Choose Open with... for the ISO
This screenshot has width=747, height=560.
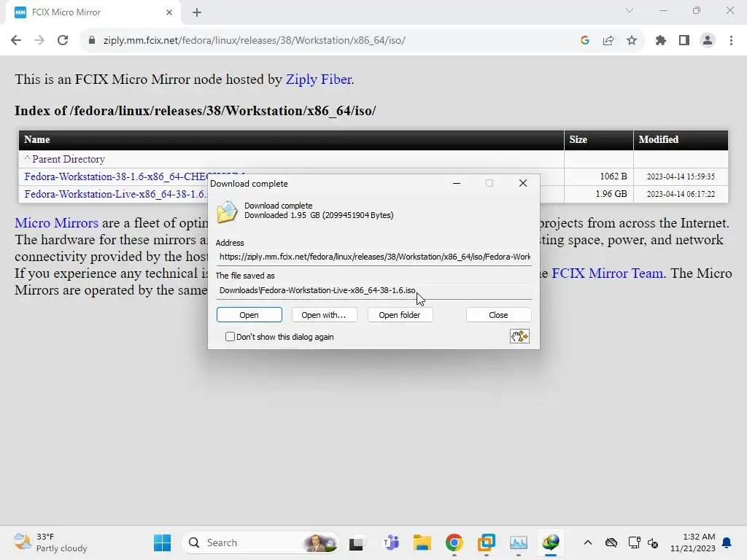(x=324, y=315)
